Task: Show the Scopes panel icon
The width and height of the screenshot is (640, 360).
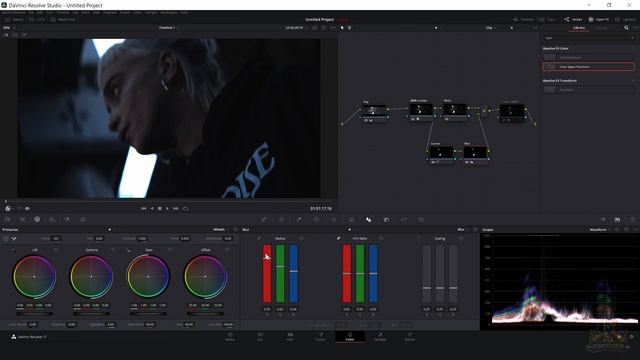Action: tap(618, 220)
